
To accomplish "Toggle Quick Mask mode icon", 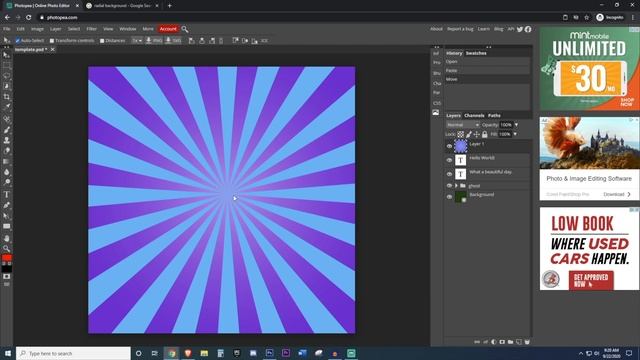I will pyautogui.click(x=7, y=276).
